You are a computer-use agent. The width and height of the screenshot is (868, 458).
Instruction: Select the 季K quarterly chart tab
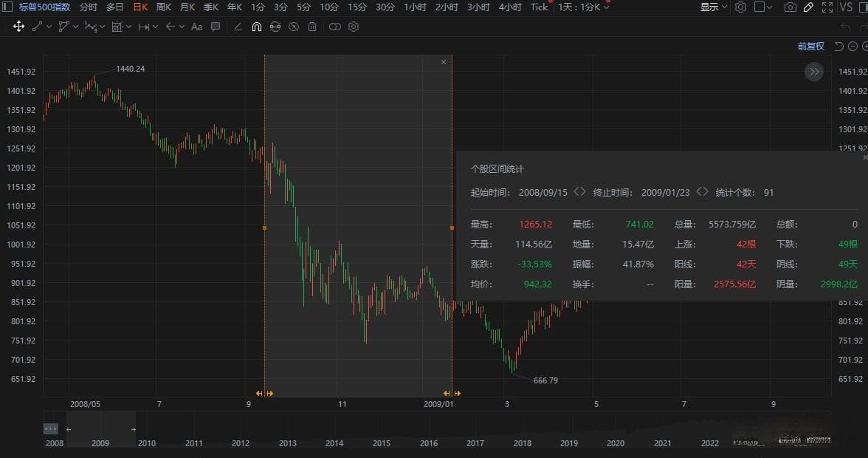[x=211, y=7]
